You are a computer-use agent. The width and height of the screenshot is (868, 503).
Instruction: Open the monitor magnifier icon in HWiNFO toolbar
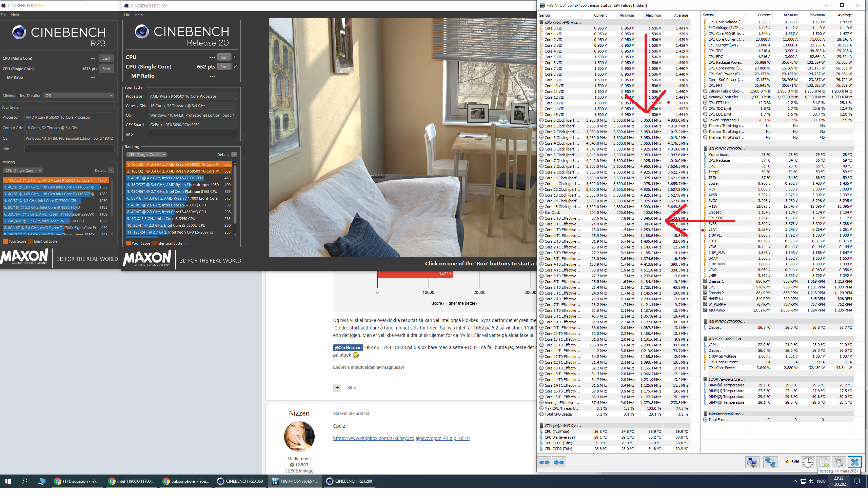click(x=752, y=462)
